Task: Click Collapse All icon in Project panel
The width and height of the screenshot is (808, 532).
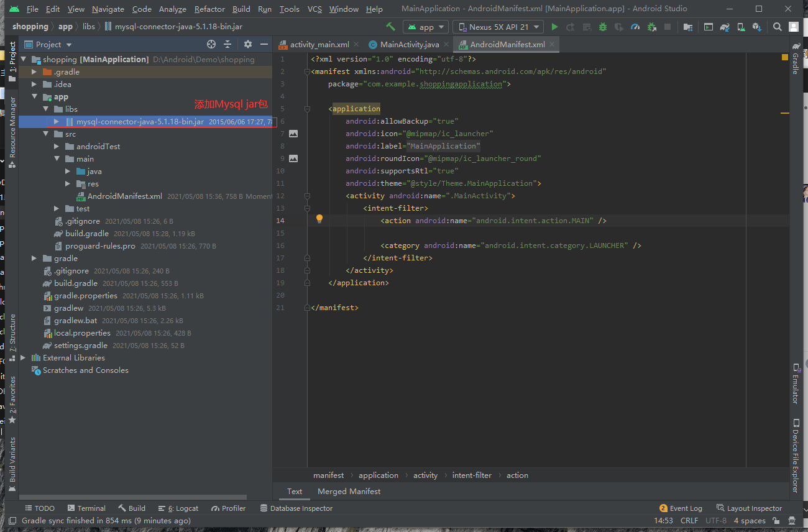Action: (x=227, y=44)
